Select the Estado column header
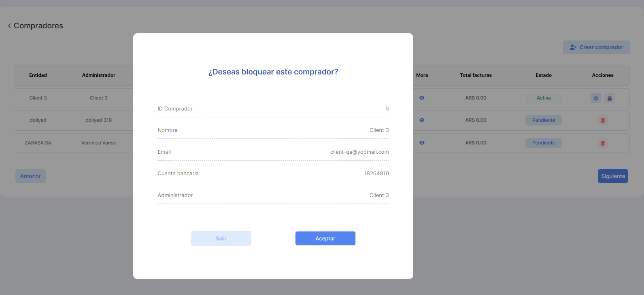644x295 pixels. pos(544,75)
